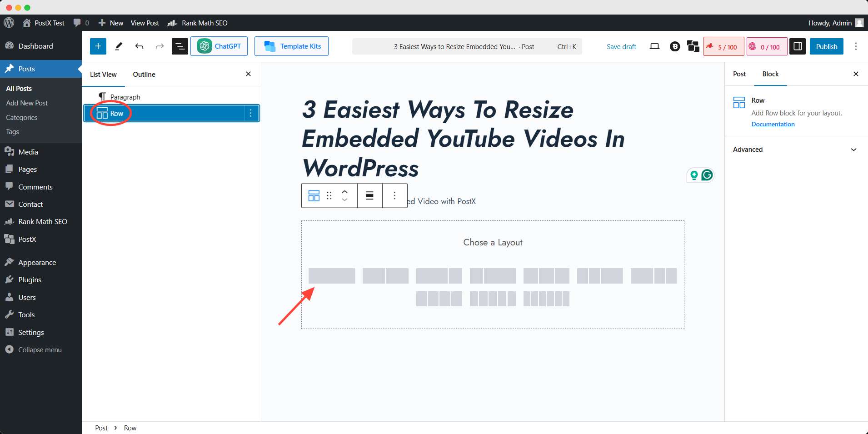Viewport: 868px width, 434px height.
Task: Choose the four equal columns layout
Action: [x=439, y=299]
